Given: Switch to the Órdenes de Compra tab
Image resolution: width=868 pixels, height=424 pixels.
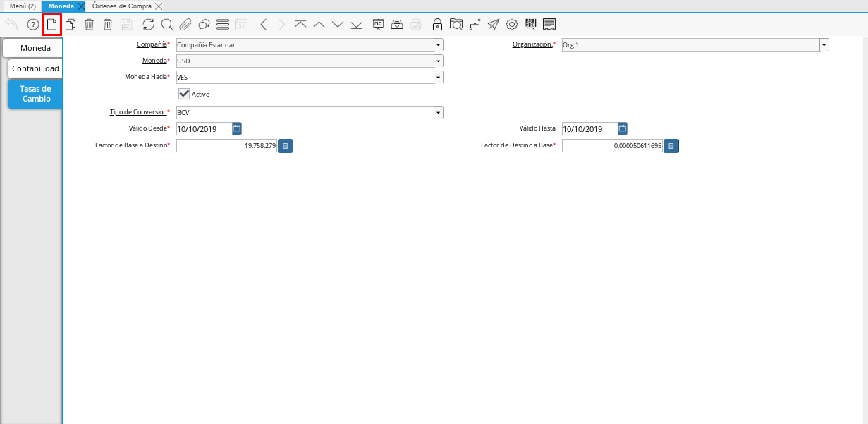Looking at the screenshot, I should pos(121,6).
